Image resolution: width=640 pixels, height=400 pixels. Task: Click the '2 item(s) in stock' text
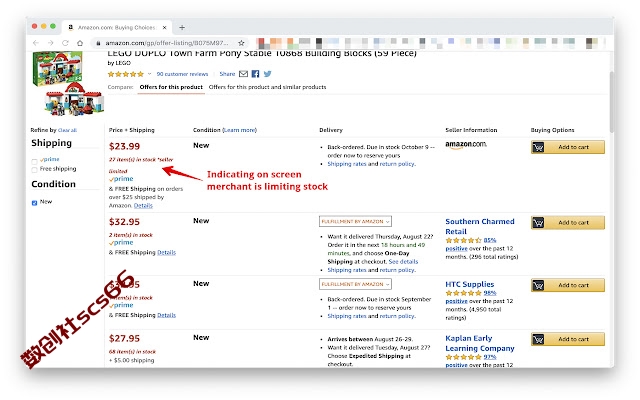[131, 235]
